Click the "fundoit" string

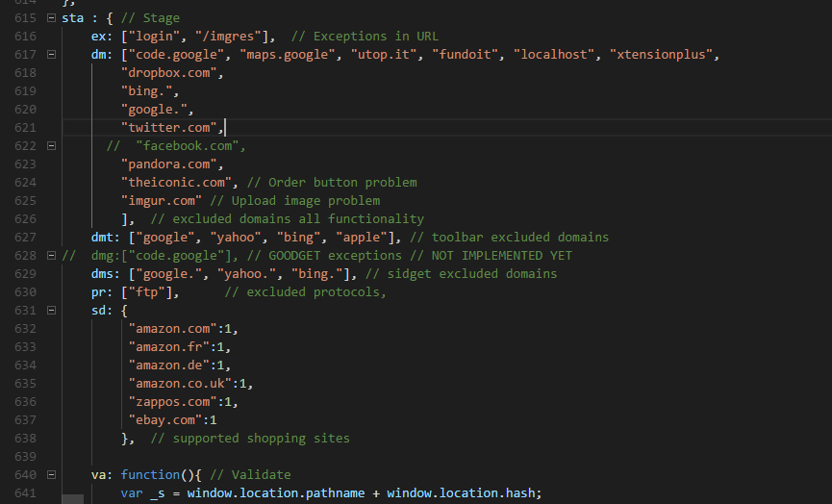click(466, 55)
